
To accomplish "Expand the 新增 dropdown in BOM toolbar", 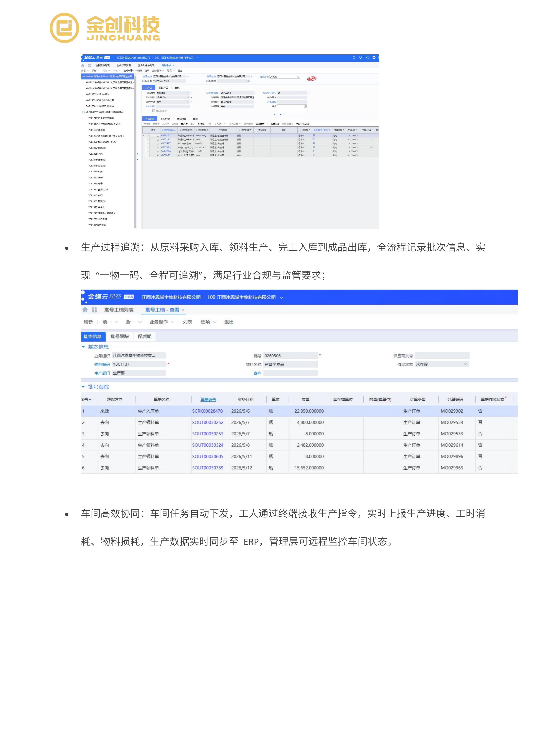I will pos(88,71).
